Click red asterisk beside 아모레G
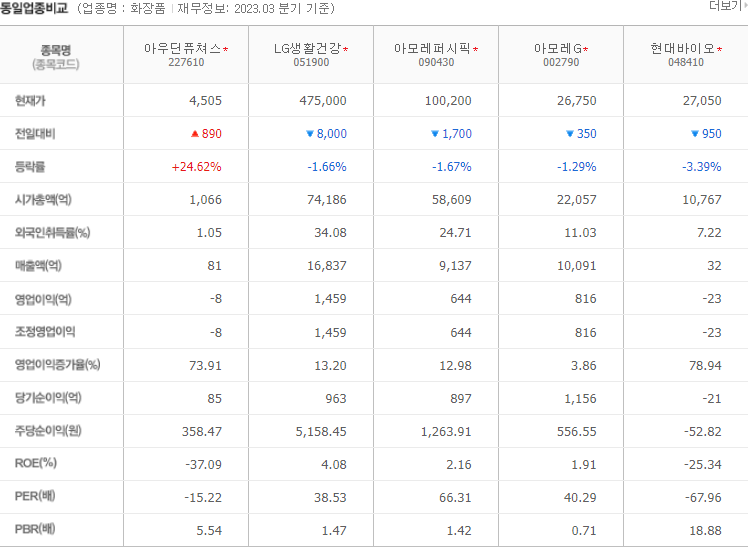The height and width of the screenshot is (555, 752). point(586,49)
